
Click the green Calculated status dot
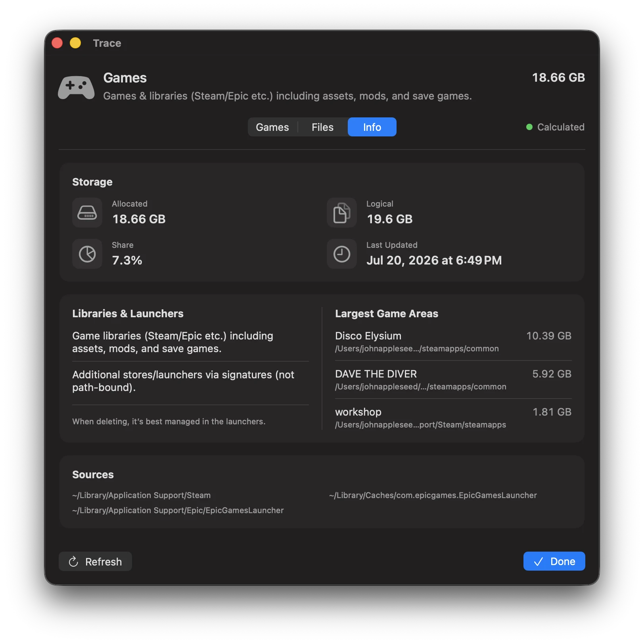coord(529,127)
